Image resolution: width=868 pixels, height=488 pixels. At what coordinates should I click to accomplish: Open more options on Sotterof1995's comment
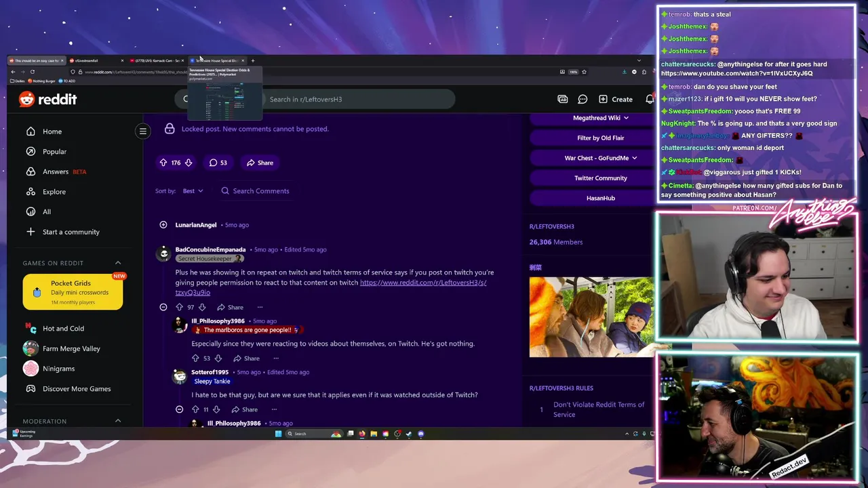click(x=274, y=409)
